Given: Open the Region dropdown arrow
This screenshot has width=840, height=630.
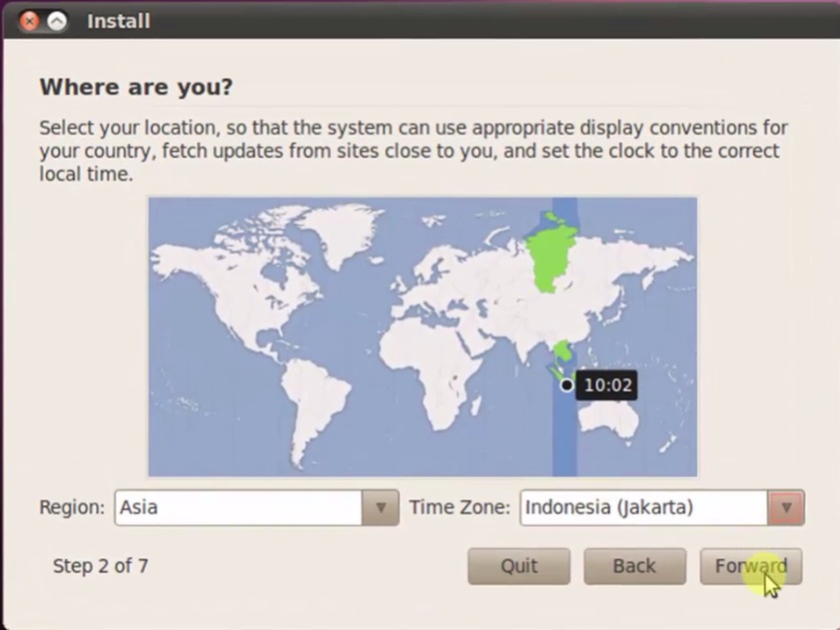Looking at the screenshot, I should 380,507.
